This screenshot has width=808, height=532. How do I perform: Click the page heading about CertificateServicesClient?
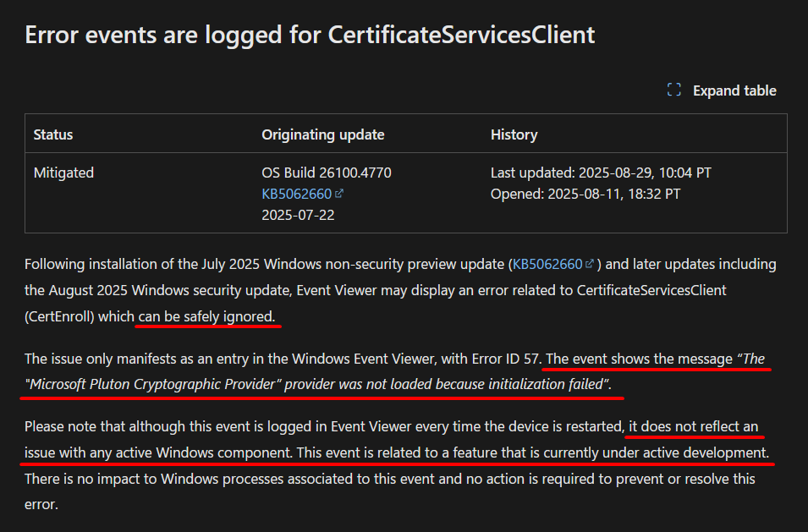(310, 35)
